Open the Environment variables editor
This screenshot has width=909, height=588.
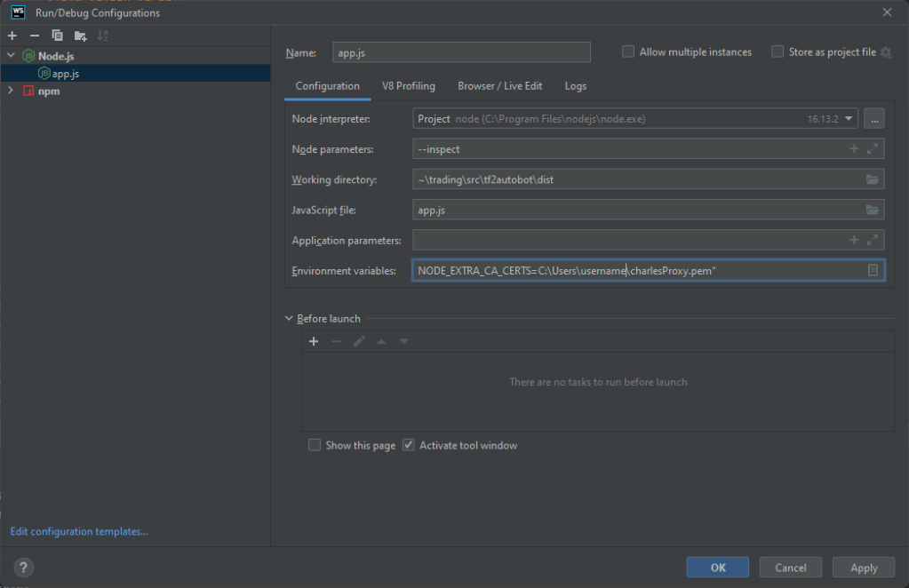point(872,270)
